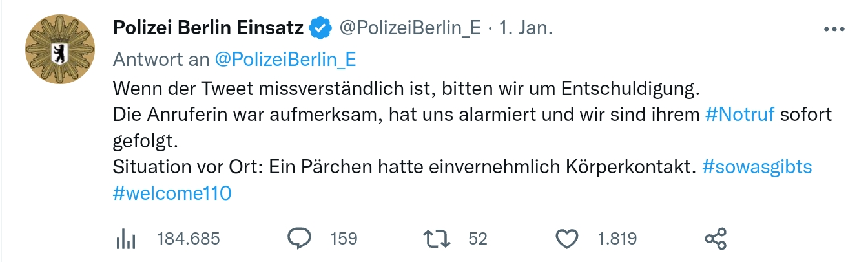Click the blue verified badge

pyautogui.click(x=320, y=28)
